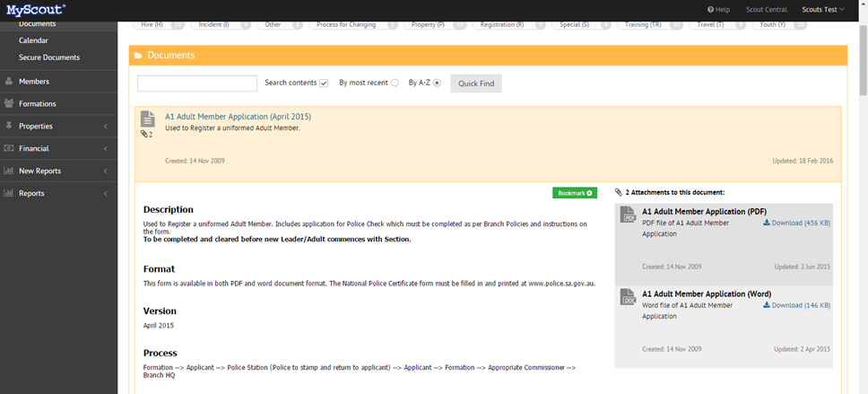
Task: Click the New Reports chart icon
Action: click(9, 171)
